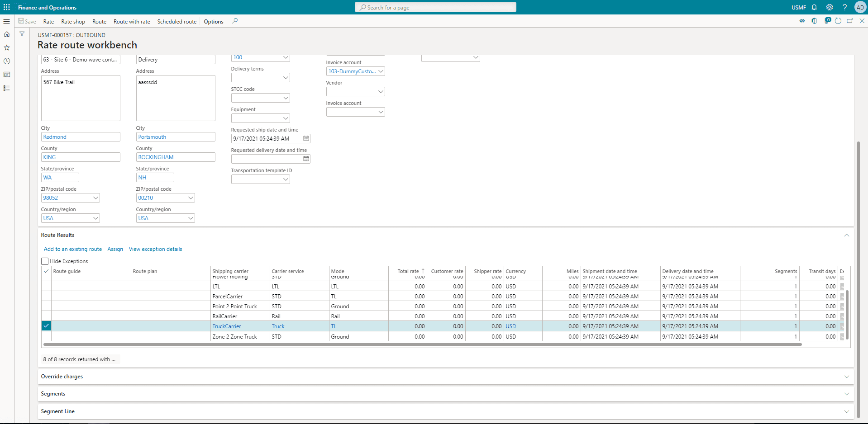
Task: Open the calendar for requested ship date
Action: click(306, 138)
